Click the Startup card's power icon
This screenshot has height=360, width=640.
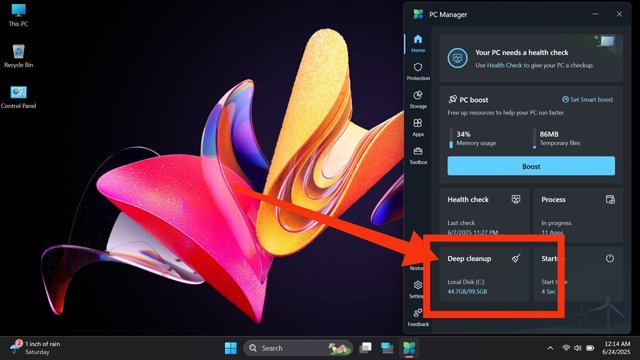(x=610, y=258)
